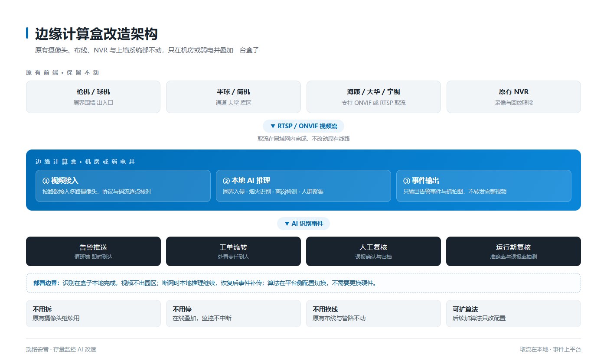Viewport: 607px width, 364px height.
Task: Click the section label 原有前端 • 保留不动
Action: tap(62, 72)
